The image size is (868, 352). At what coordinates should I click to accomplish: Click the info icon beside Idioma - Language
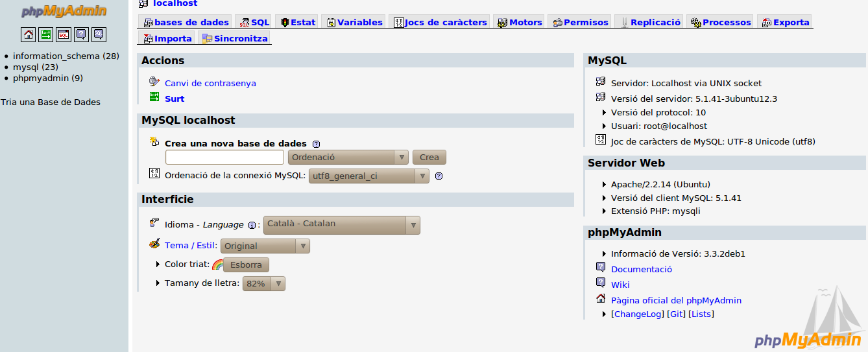(252, 225)
